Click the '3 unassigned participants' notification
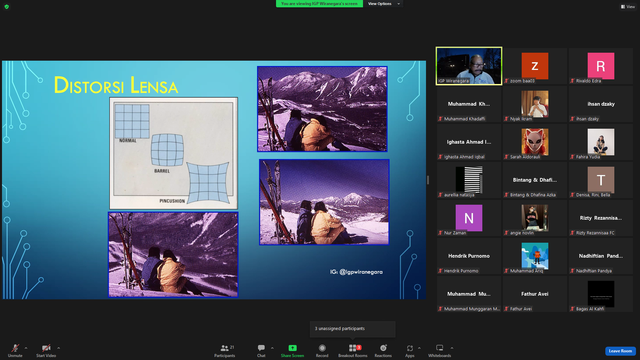 [x=353, y=329]
